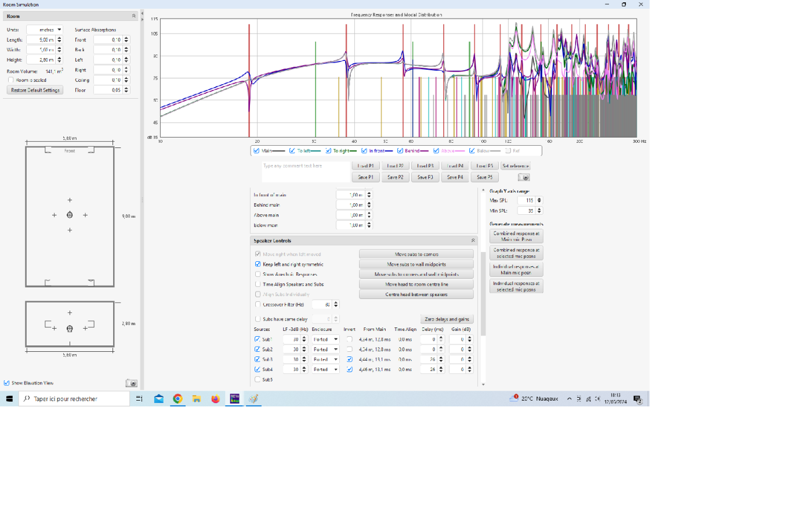Open Task View on the taskbar
Image resolution: width=812 pixels, height=508 pixels.
[139, 399]
